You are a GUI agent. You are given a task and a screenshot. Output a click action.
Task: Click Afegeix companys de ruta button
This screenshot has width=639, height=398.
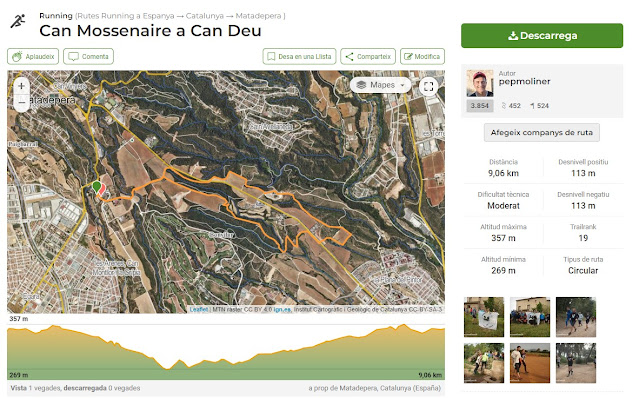542,132
